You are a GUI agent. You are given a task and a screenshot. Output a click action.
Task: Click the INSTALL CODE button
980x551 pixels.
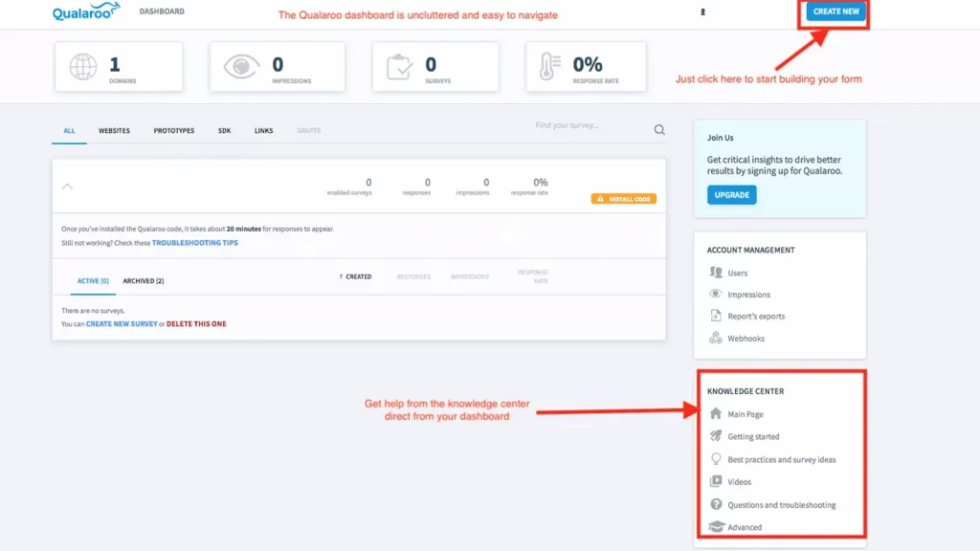[x=623, y=198]
